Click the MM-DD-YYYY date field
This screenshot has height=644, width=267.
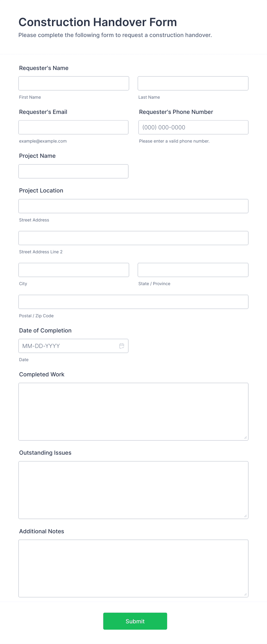coord(73,346)
